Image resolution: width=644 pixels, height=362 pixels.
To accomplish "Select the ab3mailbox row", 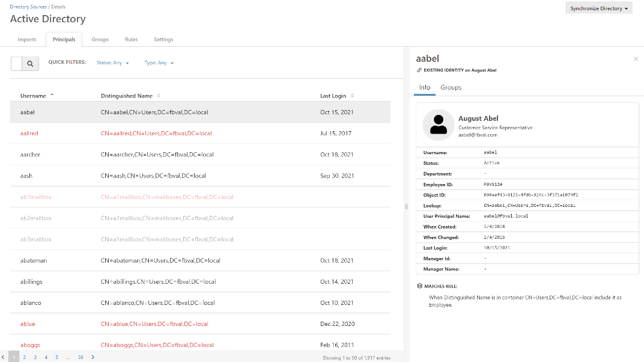I will tap(200, 239).
